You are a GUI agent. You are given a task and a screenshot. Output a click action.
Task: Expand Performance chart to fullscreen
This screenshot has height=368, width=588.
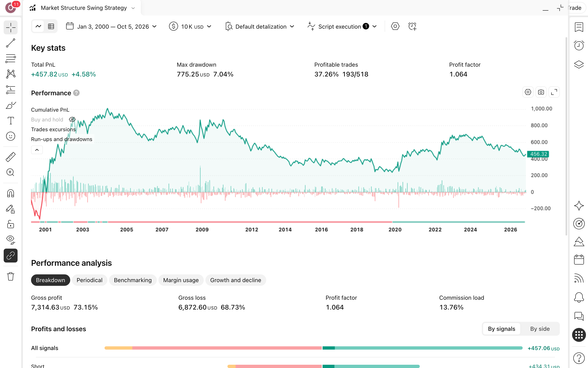pyautogui.click(x=554, y=92)
